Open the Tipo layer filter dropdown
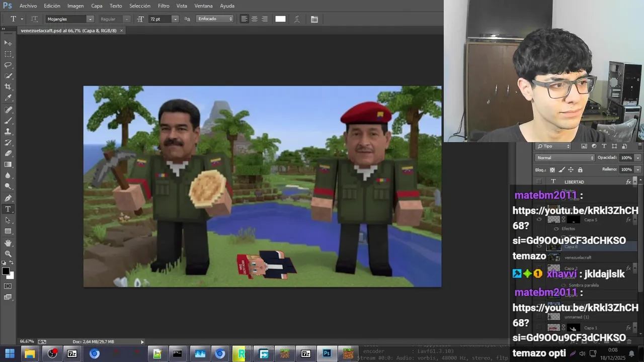This screenshot has height=362, width=644. 553,146
